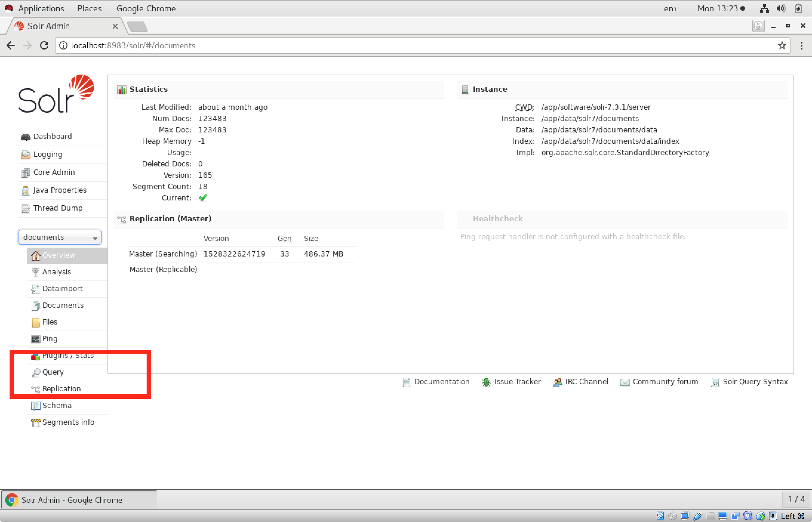Go back in the browser

click(11, 45)
